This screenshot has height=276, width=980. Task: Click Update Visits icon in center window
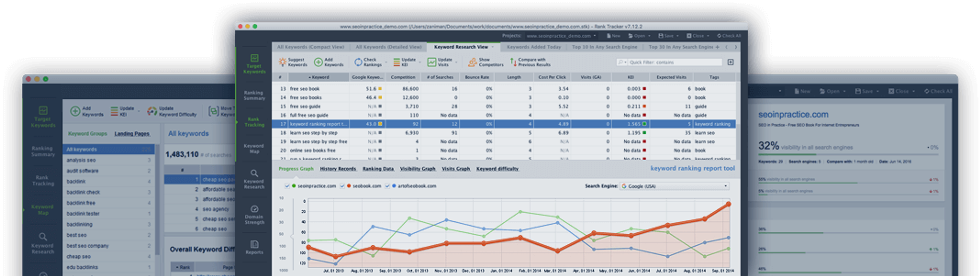point(431,62)
